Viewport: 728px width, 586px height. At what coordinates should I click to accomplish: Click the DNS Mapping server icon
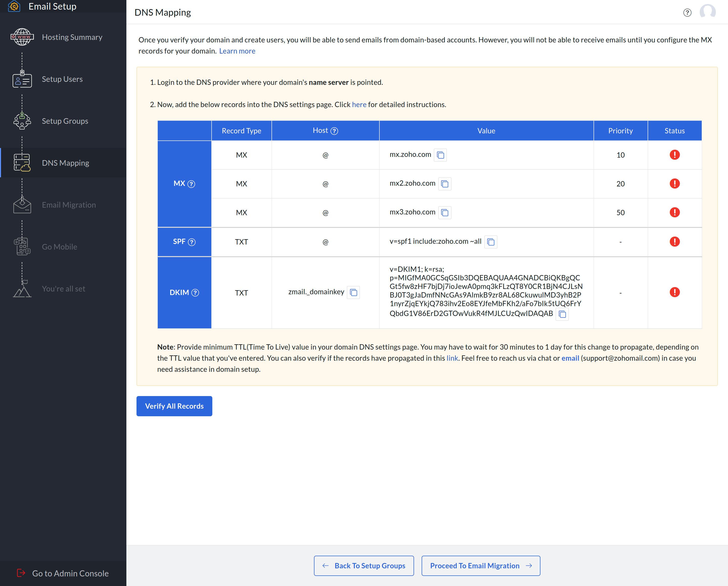click(22, 163)
